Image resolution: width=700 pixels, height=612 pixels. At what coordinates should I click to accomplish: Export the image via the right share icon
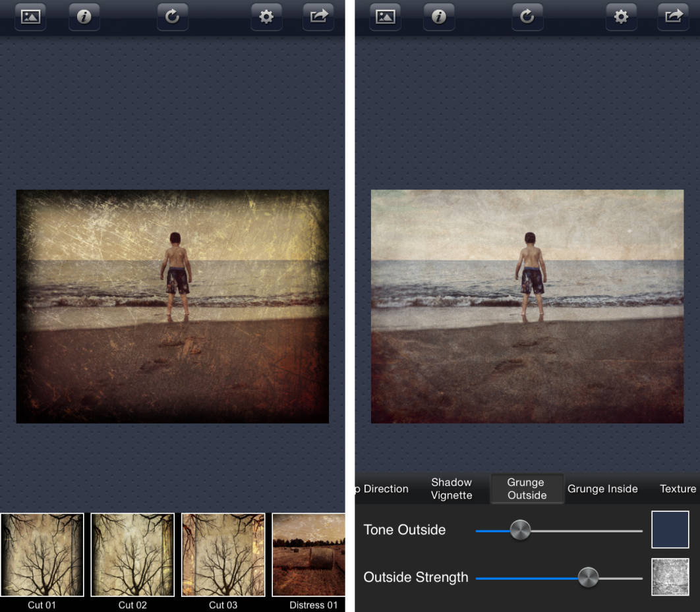coord(673,16)
